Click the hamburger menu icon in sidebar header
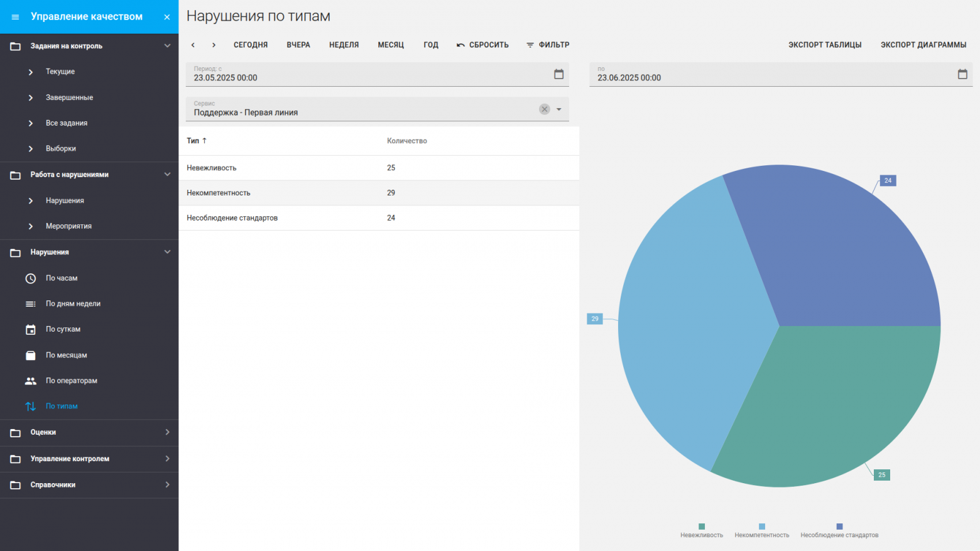Screen dimensions: 980x551 click(15, 17)
